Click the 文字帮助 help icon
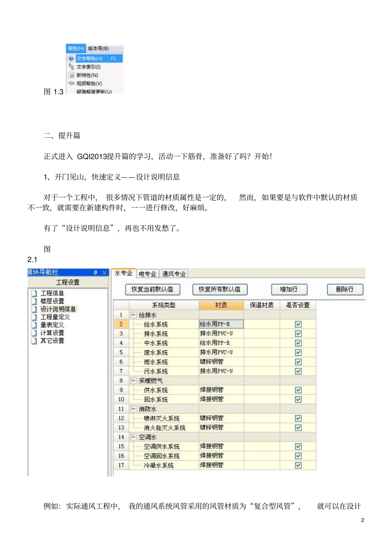Viewport: 392px width, 555px height. click(x=71, y=59)
